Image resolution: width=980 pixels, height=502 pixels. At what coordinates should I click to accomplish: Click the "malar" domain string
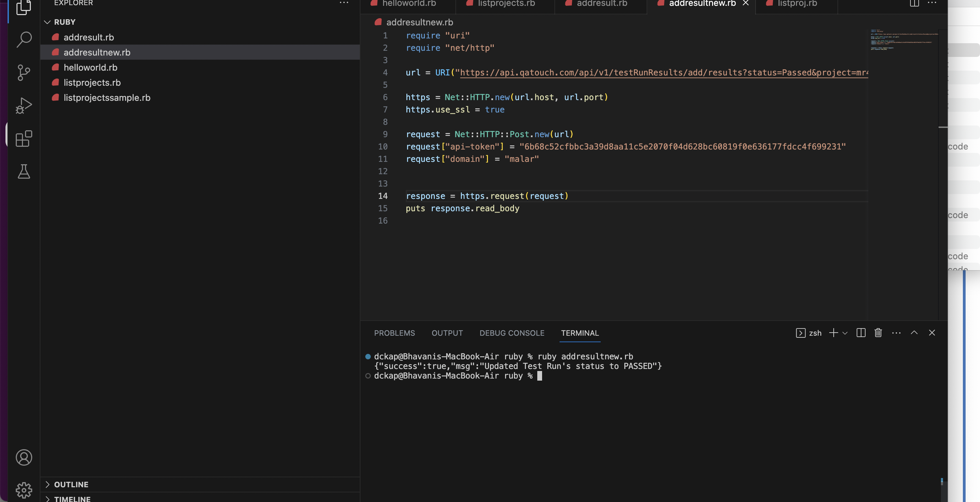[x=521, y=159]
